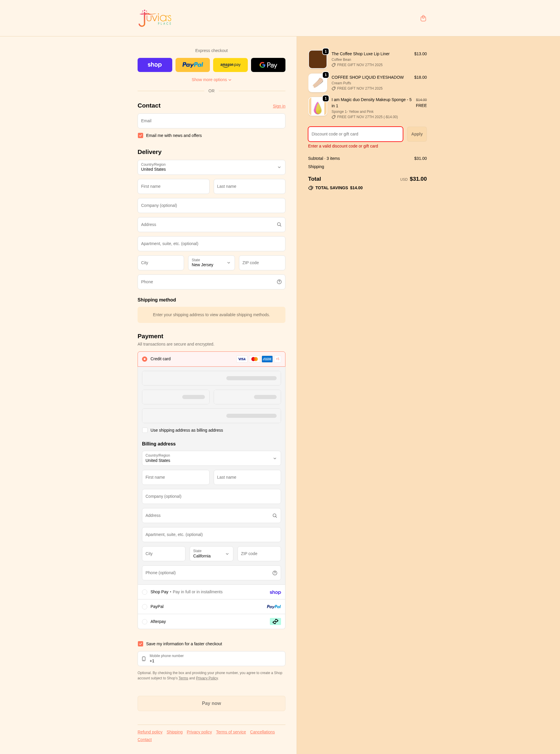Select the Shop Pay payment method row
This screenshot has height=754, width=560.
[145, 592]
